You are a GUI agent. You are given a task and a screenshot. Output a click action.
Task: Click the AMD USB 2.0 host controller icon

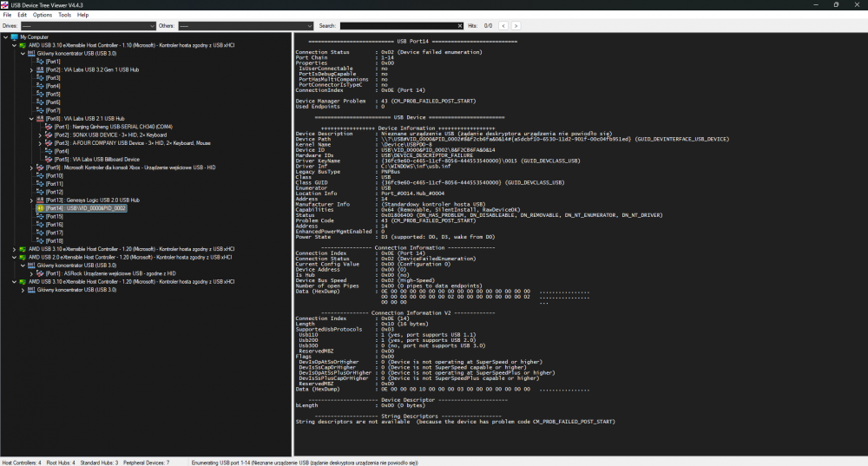pos(23,258)
